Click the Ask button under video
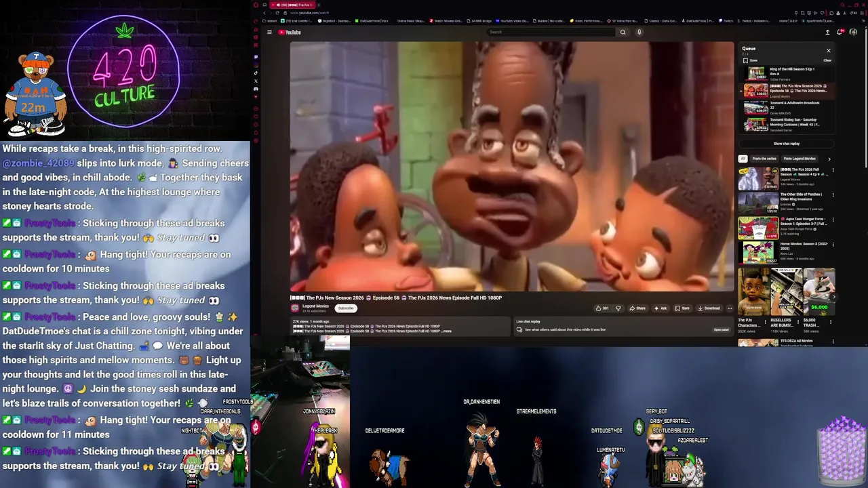The height and width of the screenshot is (488, 868). [x=660, y=308]
